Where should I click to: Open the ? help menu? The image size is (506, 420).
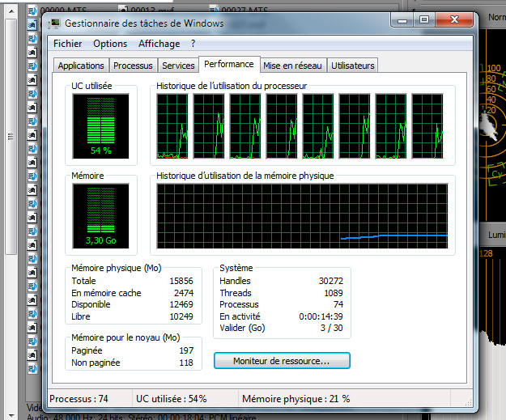pyautogui.click(x=193, y=44)
